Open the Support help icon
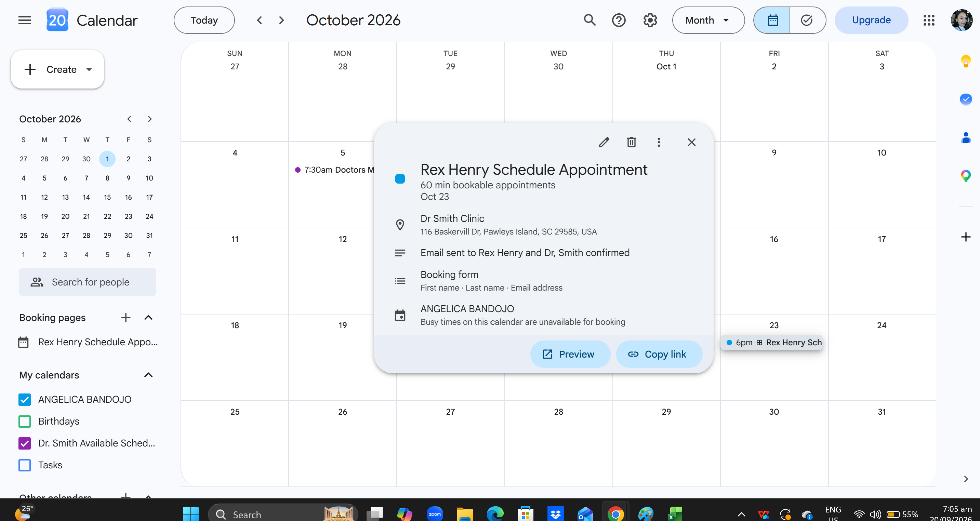This screenshot has width=980, height=521. click(619, 20)
